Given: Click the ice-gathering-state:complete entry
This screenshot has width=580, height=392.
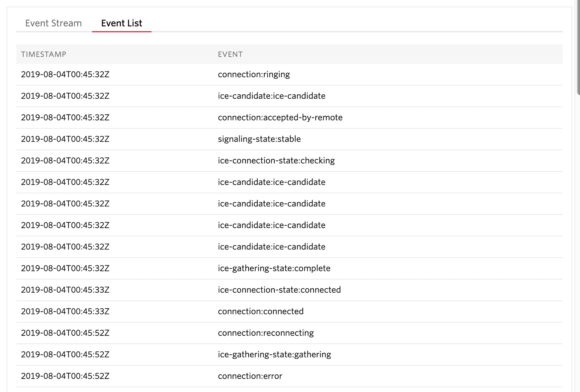Looking at the screenshot, I should pos(274,268).
